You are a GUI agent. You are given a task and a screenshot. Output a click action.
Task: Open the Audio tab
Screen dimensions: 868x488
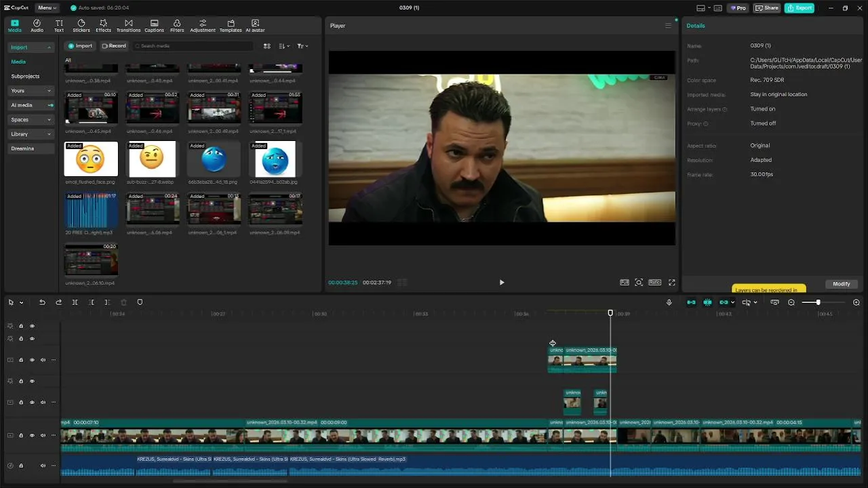point(37,26)
